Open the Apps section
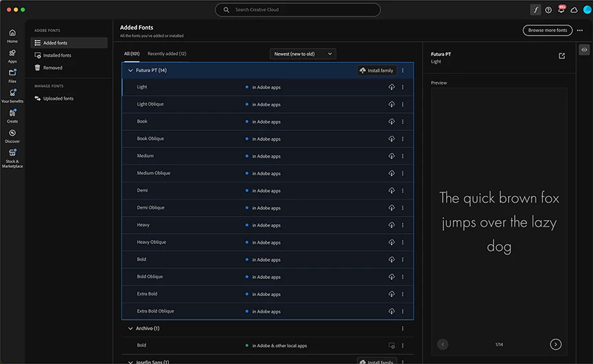 (12, 56)
